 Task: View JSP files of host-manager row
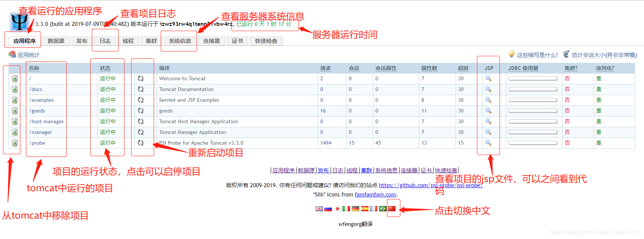coord(488,121)
